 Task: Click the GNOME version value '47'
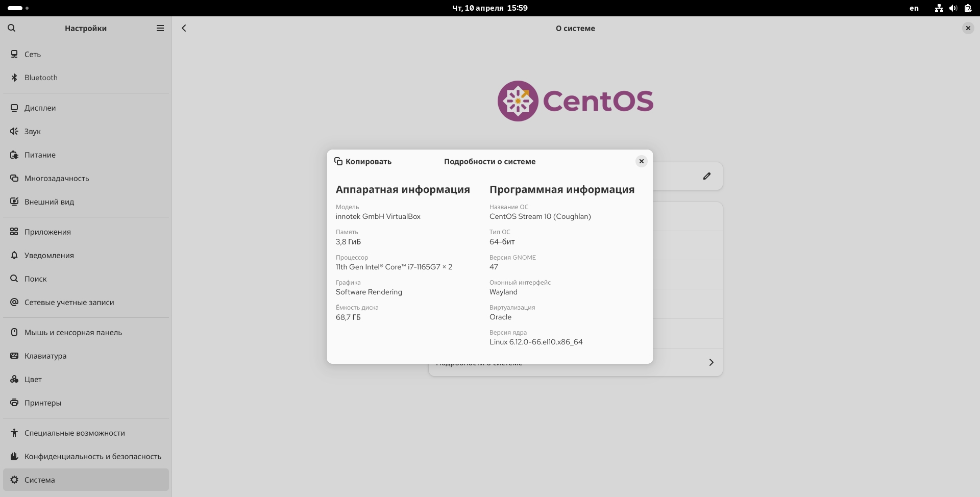tap(494, 267)
